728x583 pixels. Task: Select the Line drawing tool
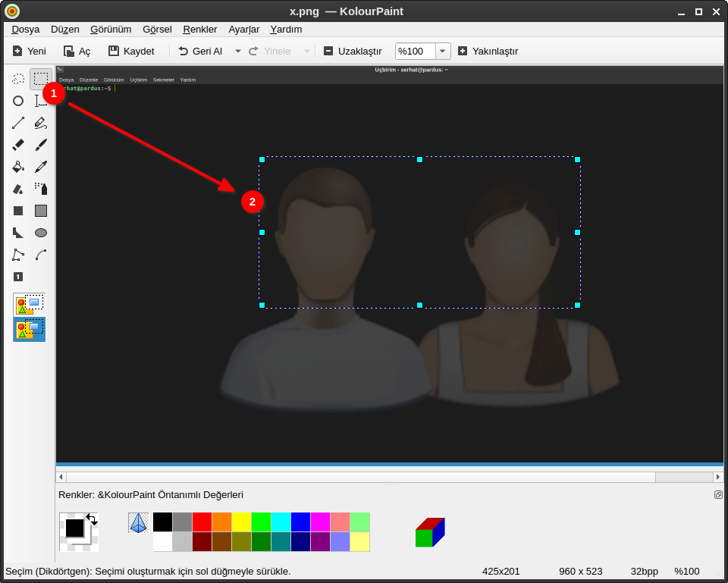click(x=18, y=123)
